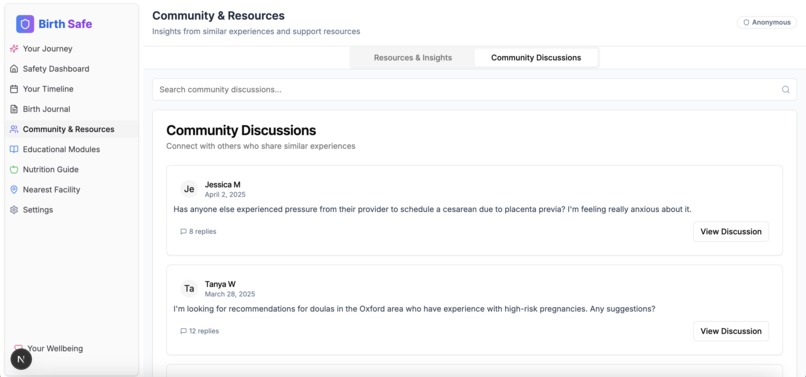806x377 pixels.
Task: Click the placenta previa post text
Action: (432, 209)
